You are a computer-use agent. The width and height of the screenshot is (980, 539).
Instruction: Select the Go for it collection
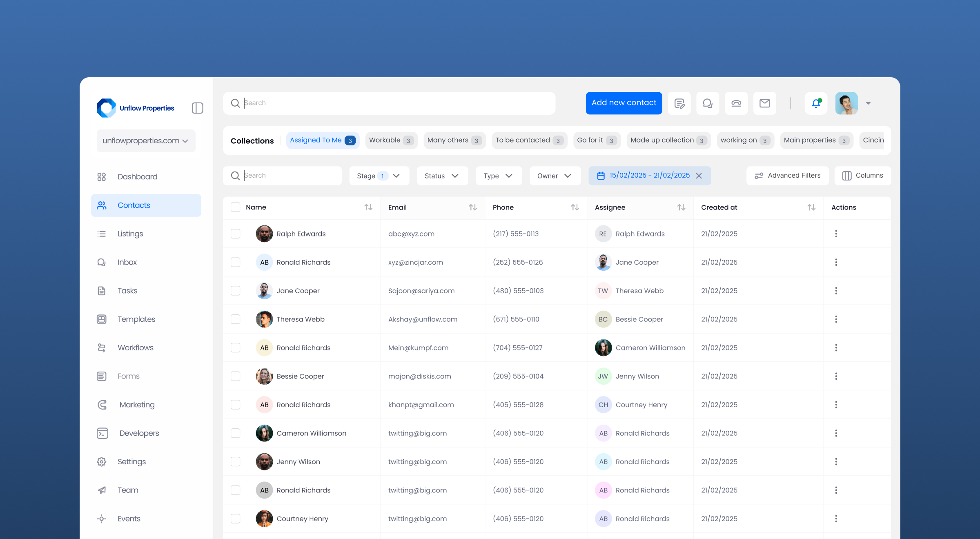pos(597,140)
